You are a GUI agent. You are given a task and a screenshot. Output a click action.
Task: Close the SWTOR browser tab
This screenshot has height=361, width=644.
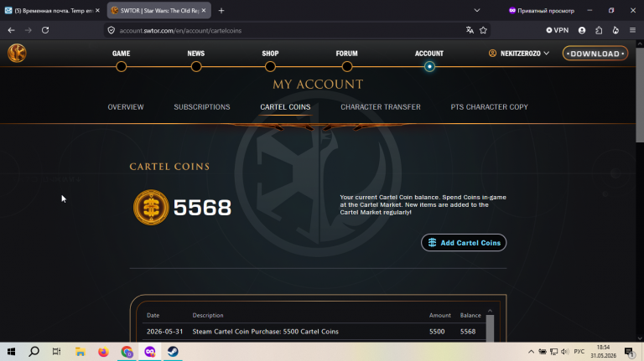click(204, 11)
